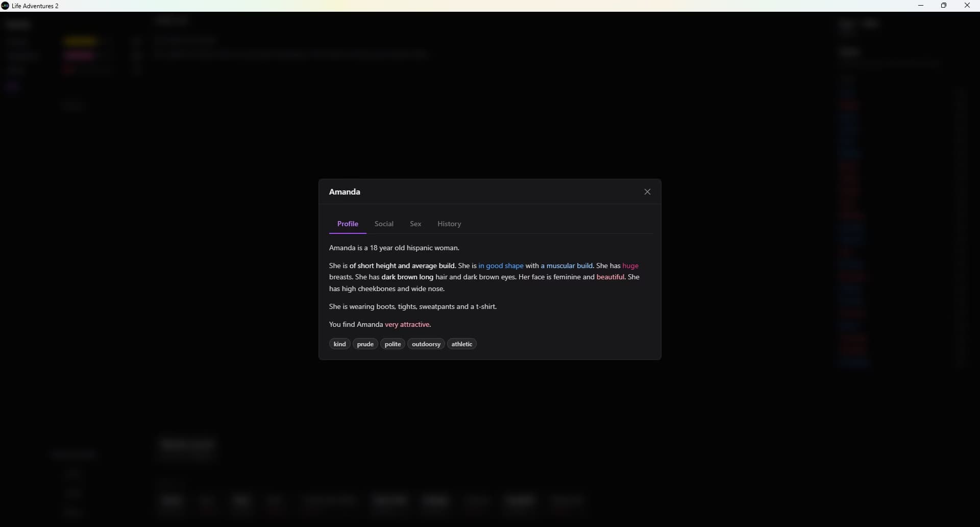Click the 'outdoorsy' trait tag
The height and width of the screenshot is (527, 980).
click(x=426, y=344)
